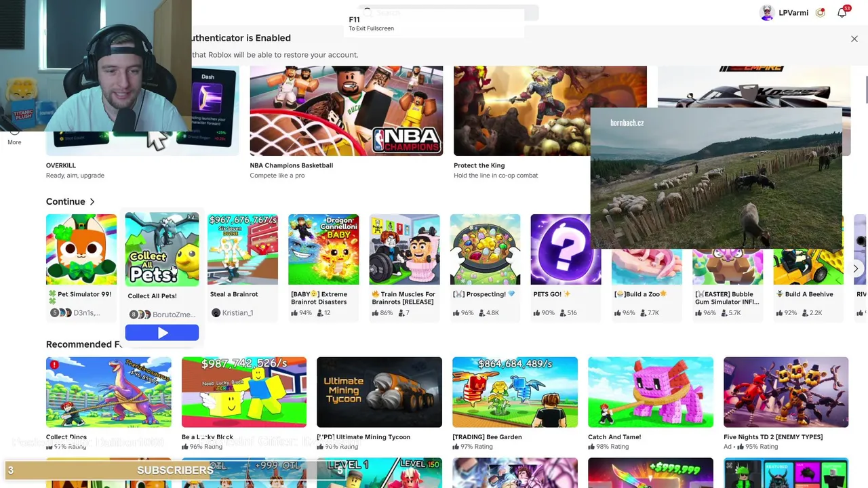Click the LPVarmi username text
The image size is (868, 488).
[793, 13]
